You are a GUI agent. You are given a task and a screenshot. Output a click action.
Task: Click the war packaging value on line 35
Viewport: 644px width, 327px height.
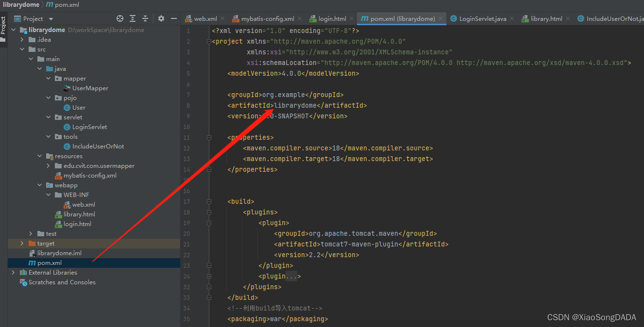[x=276, y=319]
